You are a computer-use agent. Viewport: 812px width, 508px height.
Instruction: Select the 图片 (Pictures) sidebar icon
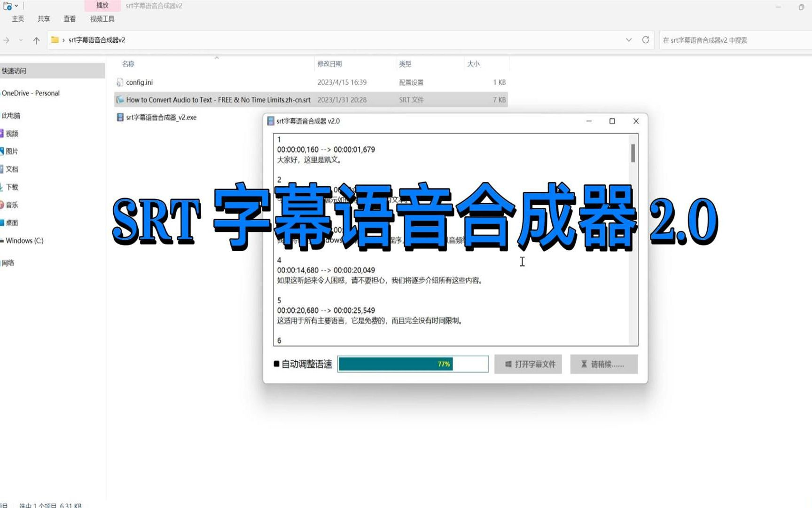point(11,151)
